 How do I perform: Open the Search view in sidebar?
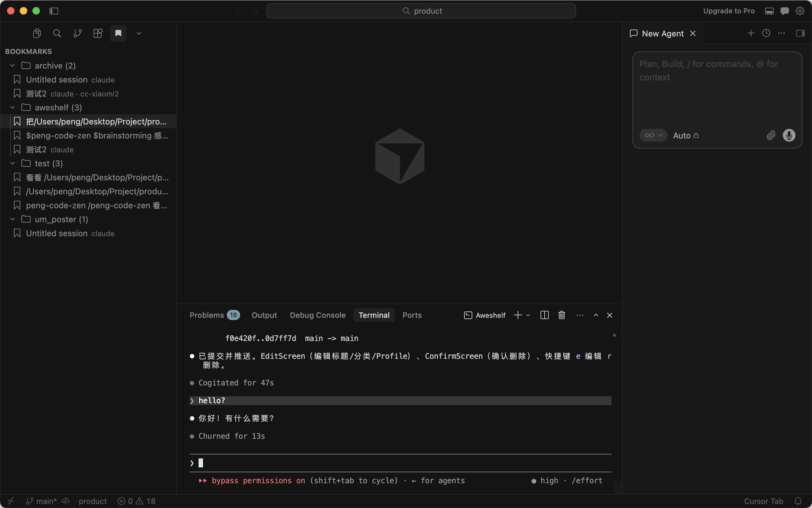click(57, 33)
